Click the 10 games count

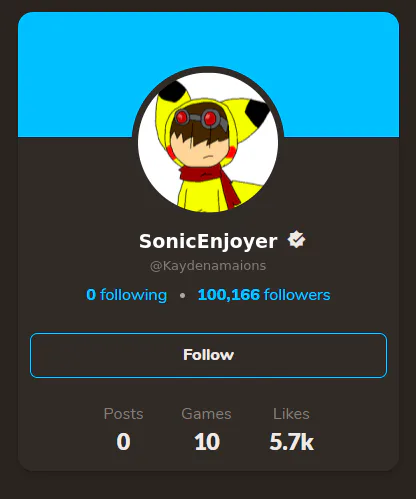pos(207,442)
